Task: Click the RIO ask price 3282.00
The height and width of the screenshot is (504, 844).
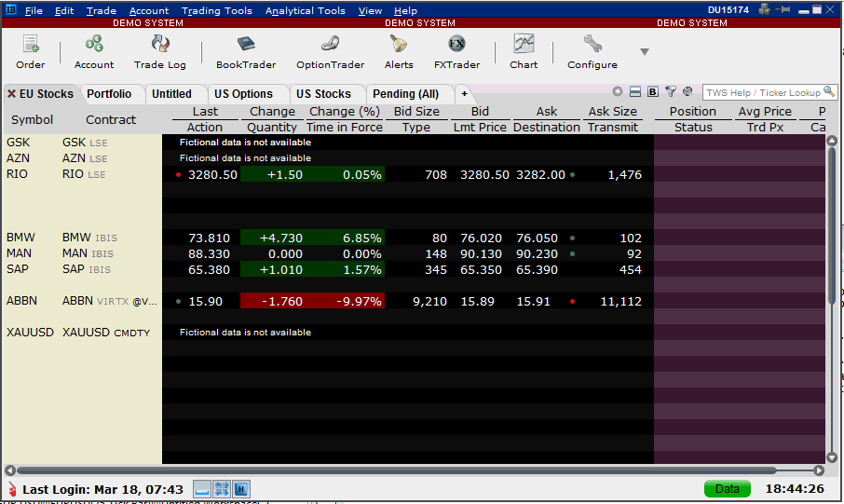Action: 540,174
